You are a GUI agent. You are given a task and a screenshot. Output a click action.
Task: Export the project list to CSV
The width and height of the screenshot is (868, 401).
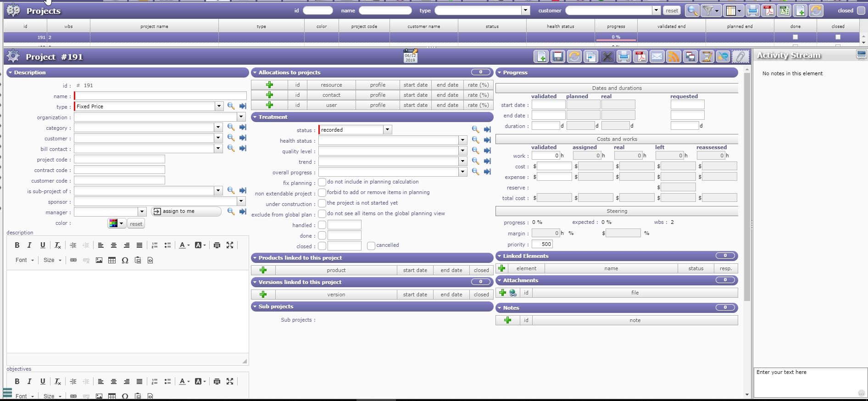coord(785,11)
